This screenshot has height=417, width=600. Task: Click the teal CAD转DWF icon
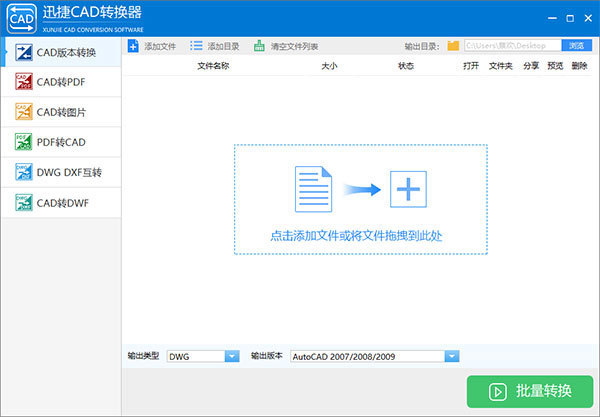[x=24, y=202]
